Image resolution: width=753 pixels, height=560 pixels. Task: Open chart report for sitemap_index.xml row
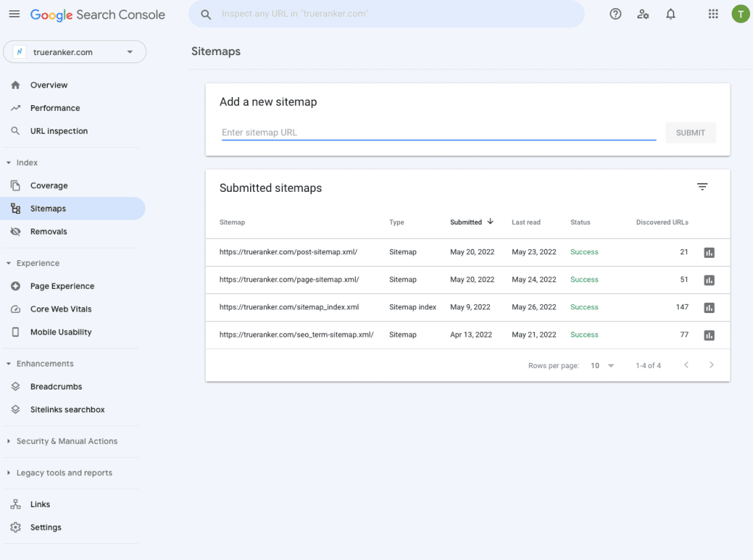point(710,308)
